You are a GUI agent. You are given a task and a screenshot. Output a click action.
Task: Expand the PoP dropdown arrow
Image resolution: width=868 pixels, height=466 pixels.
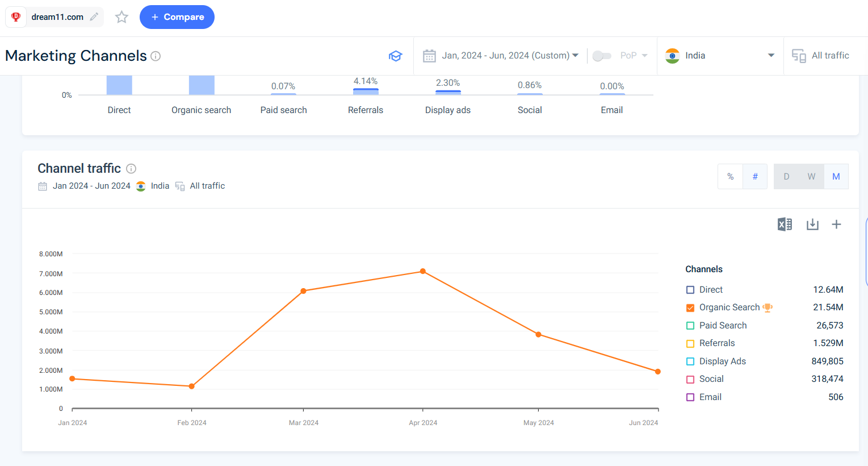pos(644,56)
